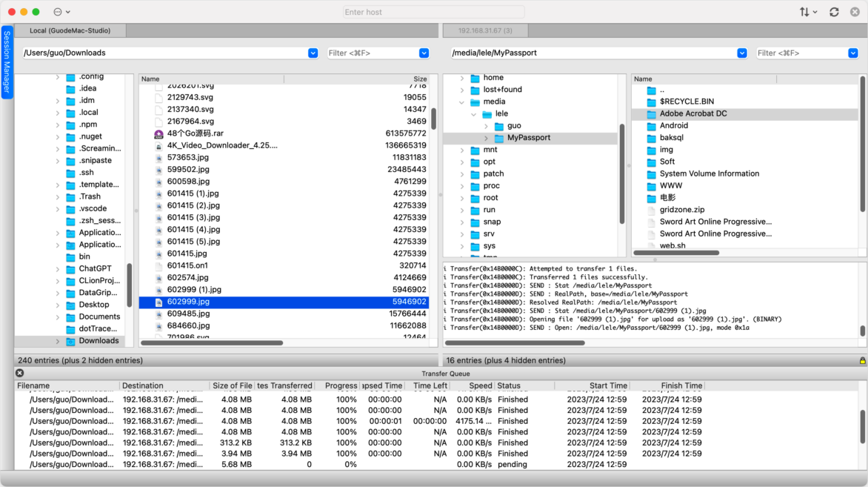Click the 573653.jpg image file icon

(x=159, y=158)
